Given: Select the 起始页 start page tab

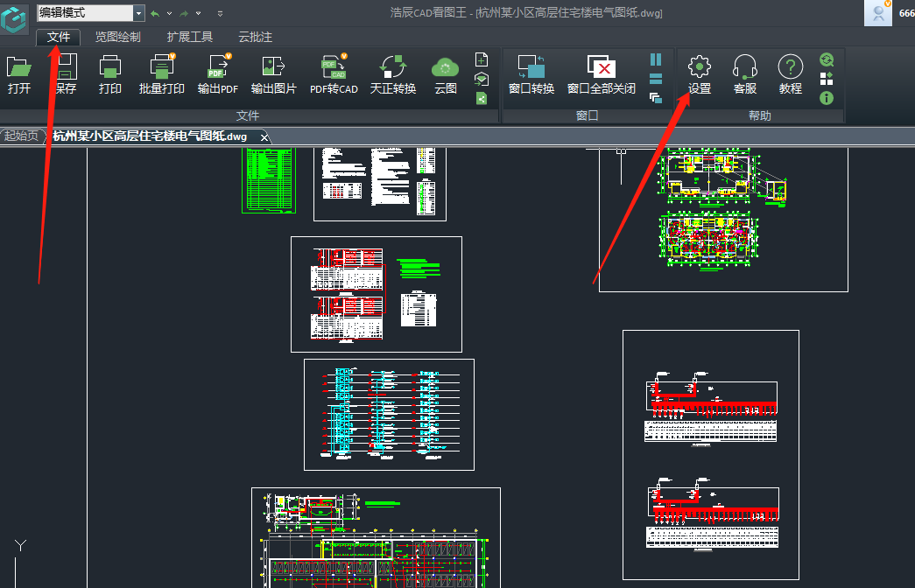Looking at the screenshot, I should pyautogui.click(x=21, y=136).
